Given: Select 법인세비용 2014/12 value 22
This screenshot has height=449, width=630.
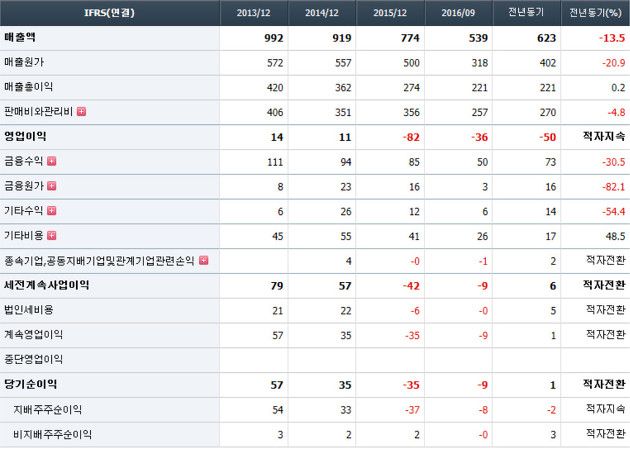Looking at the screenshot, I should (346, 311).
